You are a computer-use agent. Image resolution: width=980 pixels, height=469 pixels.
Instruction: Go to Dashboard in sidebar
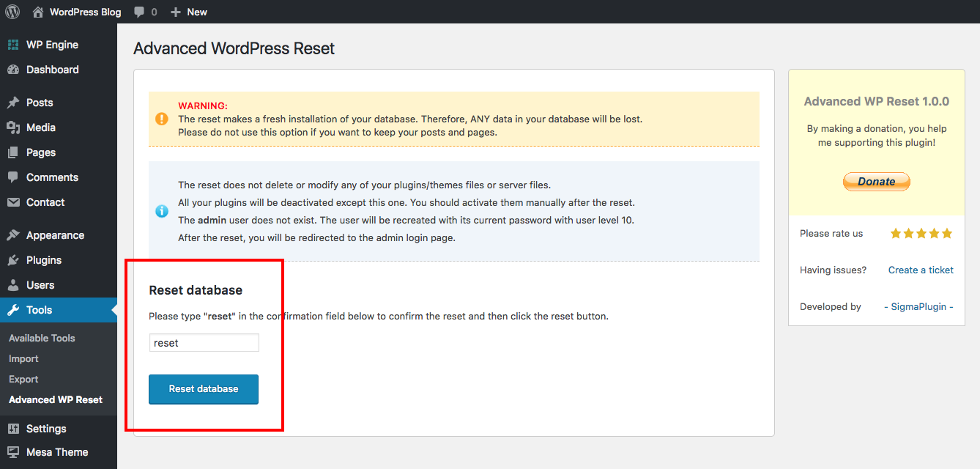59,70
